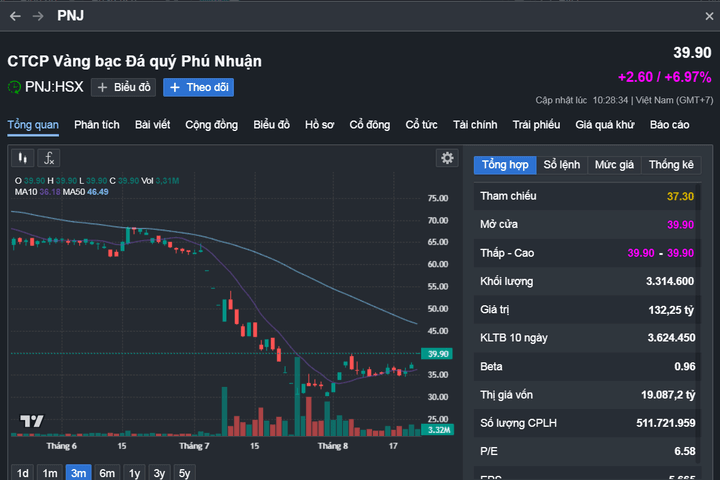Select the 6m time range
The width and height of the screenshot is (720, 480).
tap(107, 473)
